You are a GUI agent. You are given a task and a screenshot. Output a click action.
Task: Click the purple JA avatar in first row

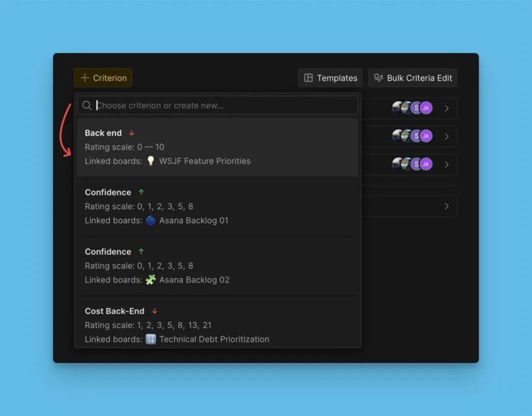pyautogui.click(x=426, y=108)
